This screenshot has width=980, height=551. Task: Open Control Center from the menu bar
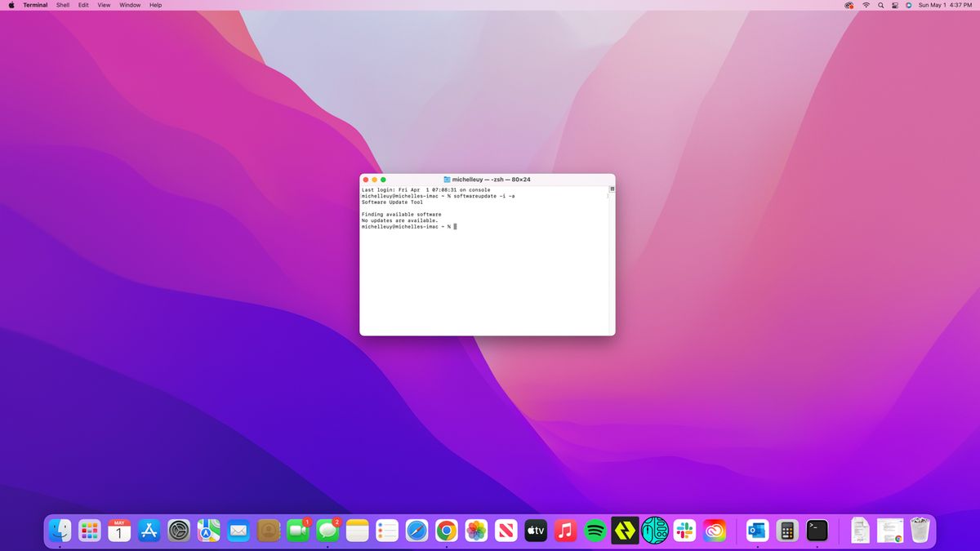895,5
